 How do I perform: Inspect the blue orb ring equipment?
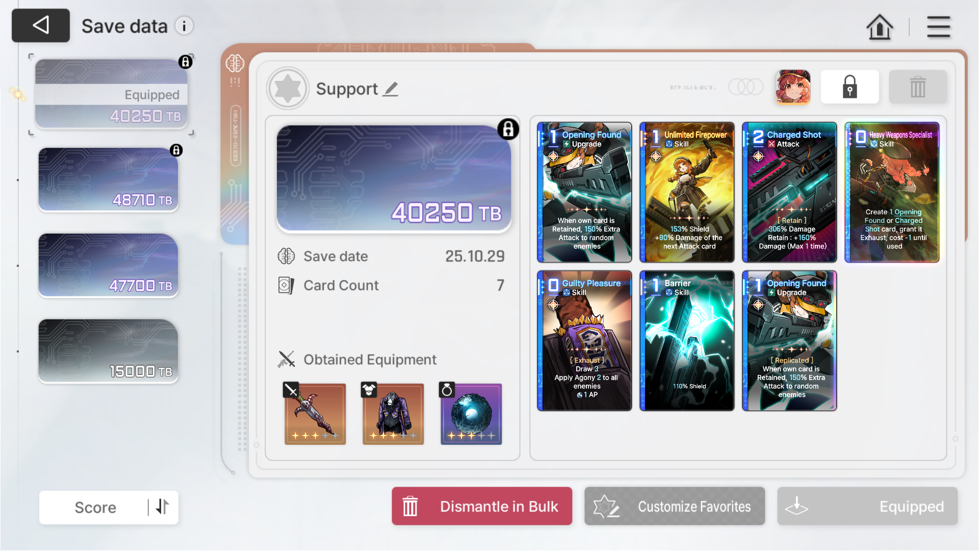click(471, 414)
